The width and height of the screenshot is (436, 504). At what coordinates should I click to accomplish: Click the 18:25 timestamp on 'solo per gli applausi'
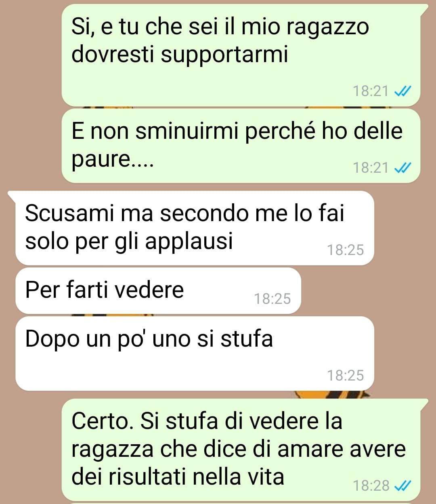pyautogui.click(x=345, y=250)
